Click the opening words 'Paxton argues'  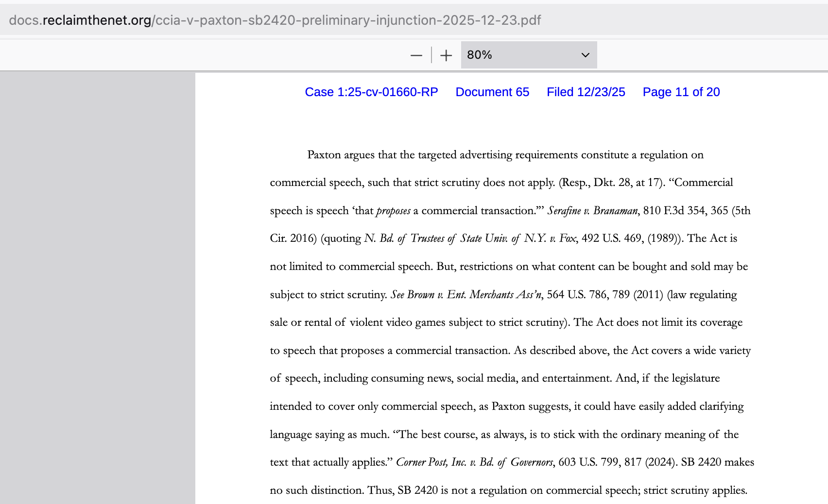(341, 155)
